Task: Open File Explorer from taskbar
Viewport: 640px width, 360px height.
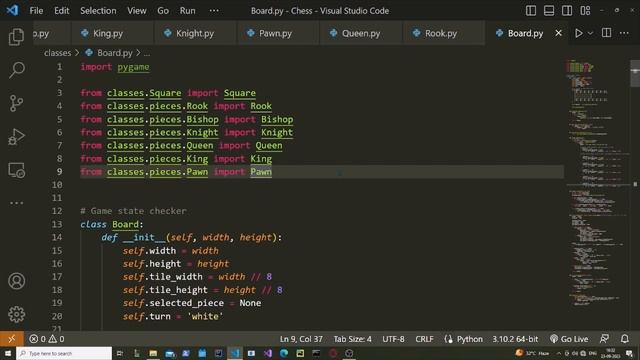Action: tap(153, 353)
